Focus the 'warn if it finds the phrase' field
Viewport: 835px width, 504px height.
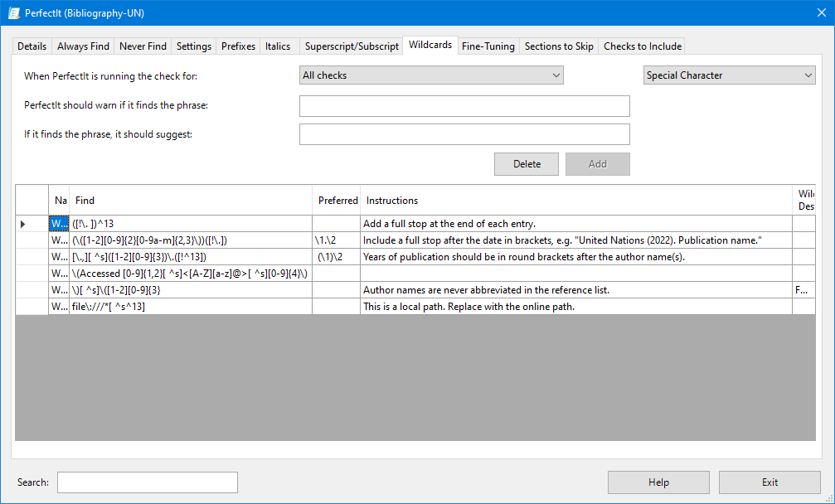tap(464, 106)
